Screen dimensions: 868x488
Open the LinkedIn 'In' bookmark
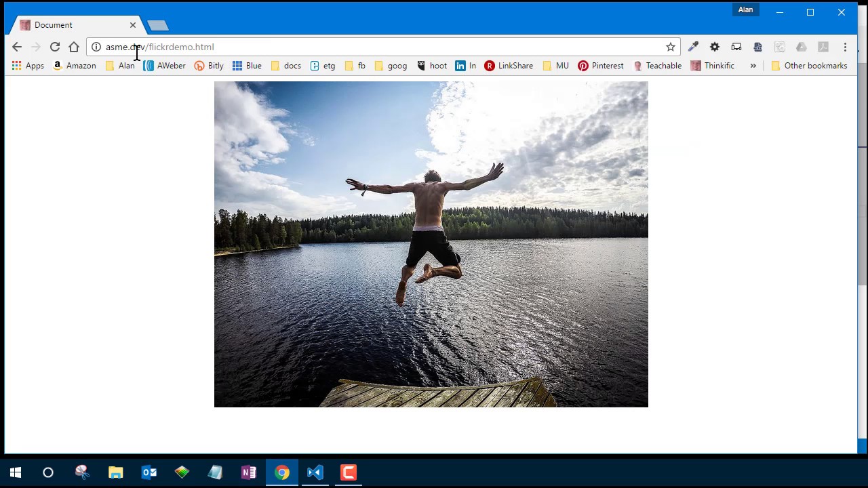click(x=466, y=66)
